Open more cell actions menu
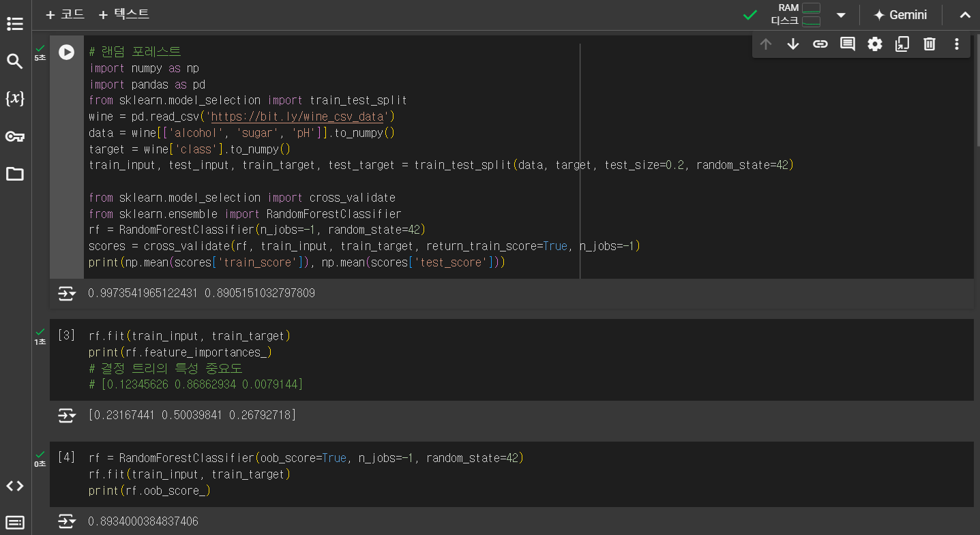This screenshot has width=980, height=535. click(957, 44)
